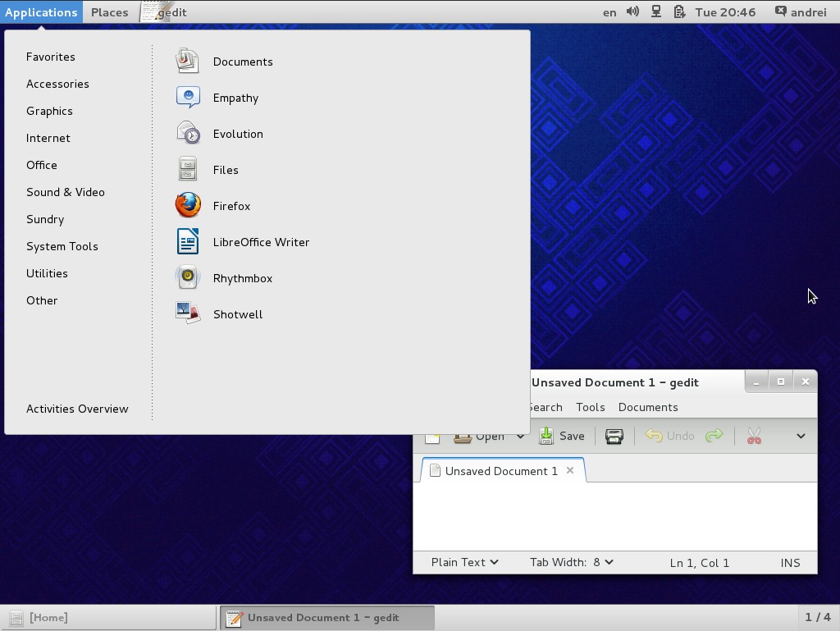
Task: Close the Unsaved Document 1 tab
Action: tap(570, 470)
